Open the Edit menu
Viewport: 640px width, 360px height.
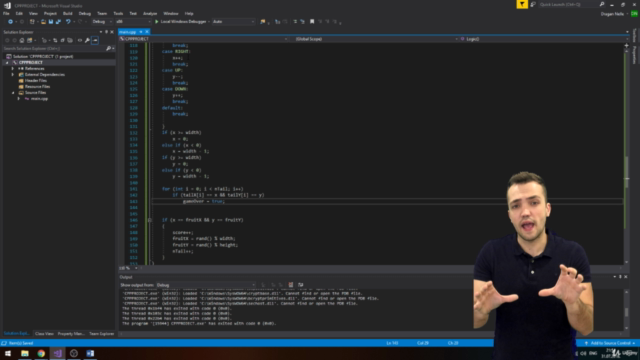(19, 13)
